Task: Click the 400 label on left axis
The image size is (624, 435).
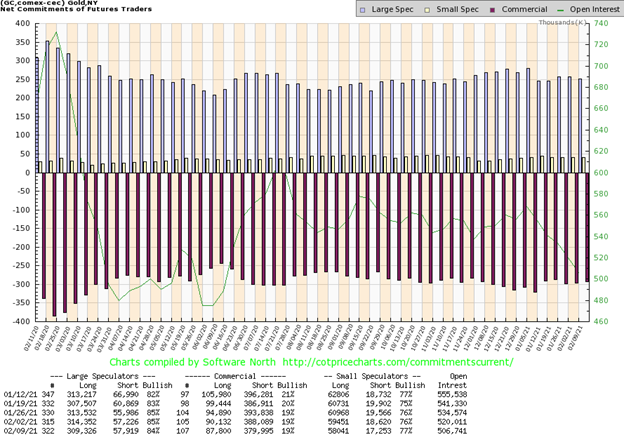Action: point(23,24)
